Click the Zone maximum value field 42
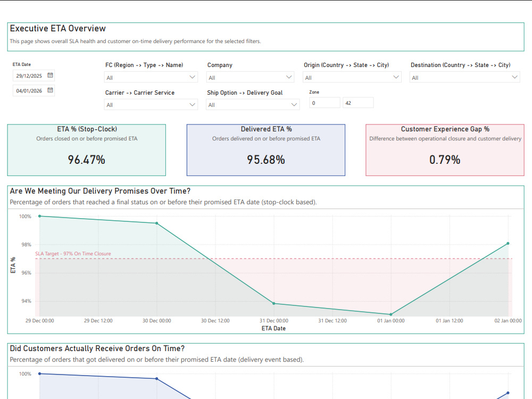This screenshot has height=399, width=532. pos(358,103)
